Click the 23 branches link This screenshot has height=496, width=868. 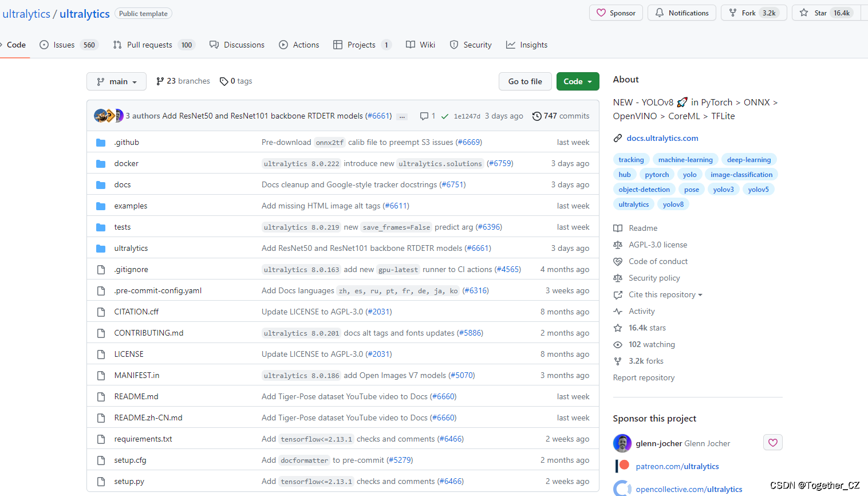tap(183, 81)
